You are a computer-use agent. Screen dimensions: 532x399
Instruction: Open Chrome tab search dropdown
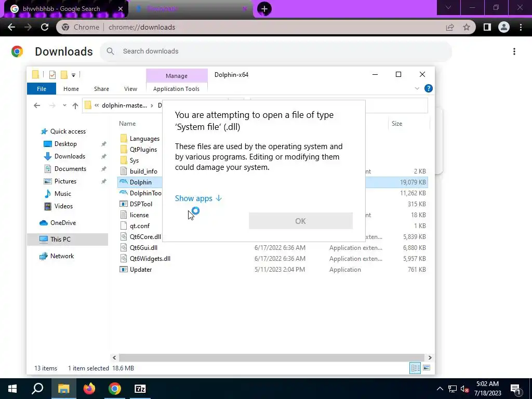[x=448, y=7]
